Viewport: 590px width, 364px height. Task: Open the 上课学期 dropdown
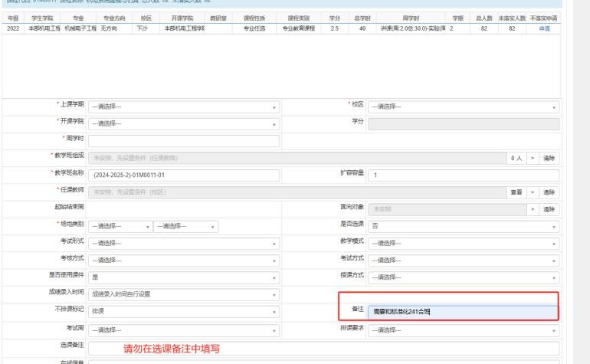(x=184, y=107)
